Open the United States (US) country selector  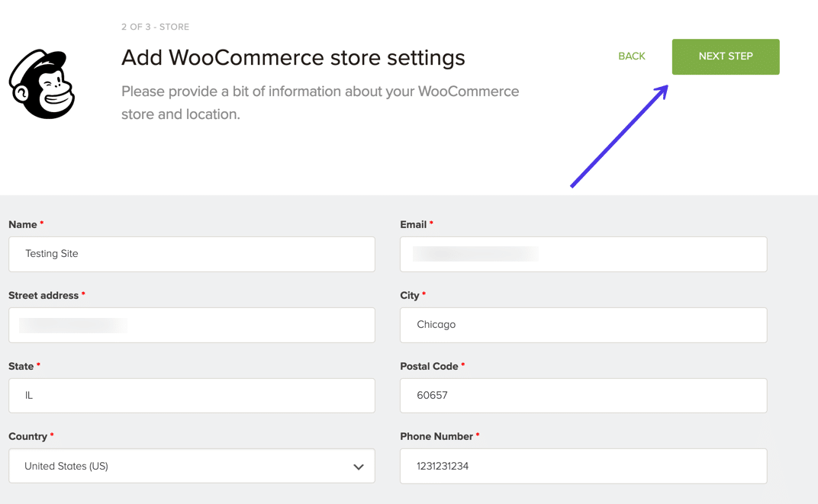point(191,466)
